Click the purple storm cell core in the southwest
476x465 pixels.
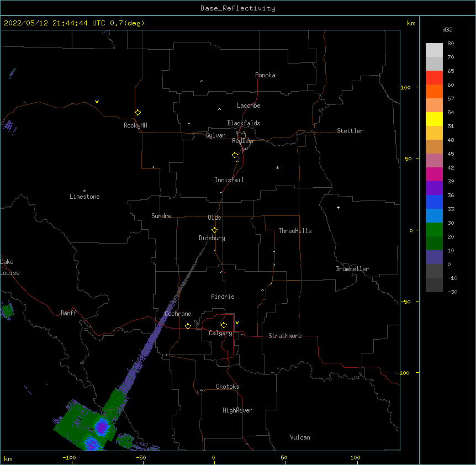point(102,426)
